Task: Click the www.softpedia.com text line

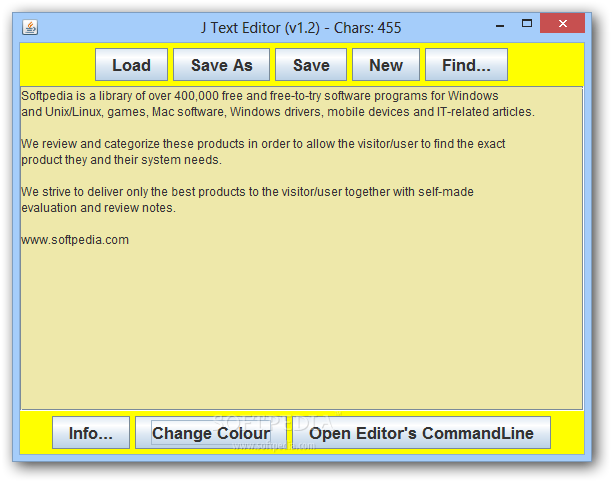Action: pyautogui.click(x=75, y=240)
